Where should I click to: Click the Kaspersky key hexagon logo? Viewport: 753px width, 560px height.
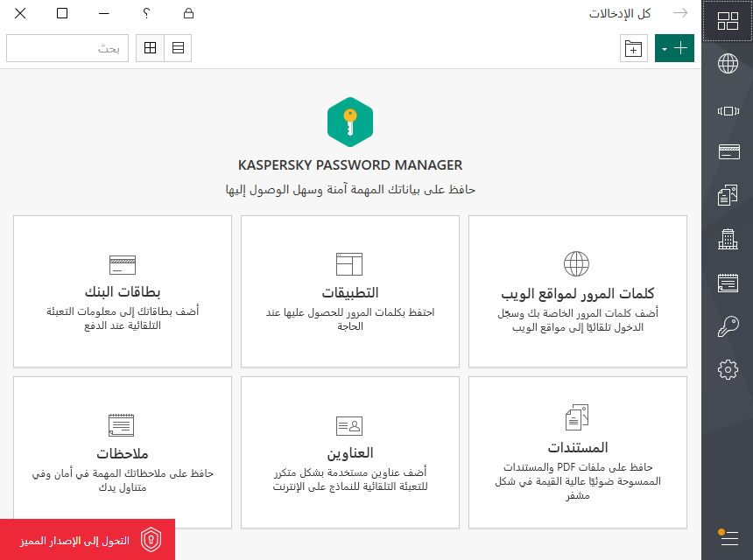coord(350,122)
